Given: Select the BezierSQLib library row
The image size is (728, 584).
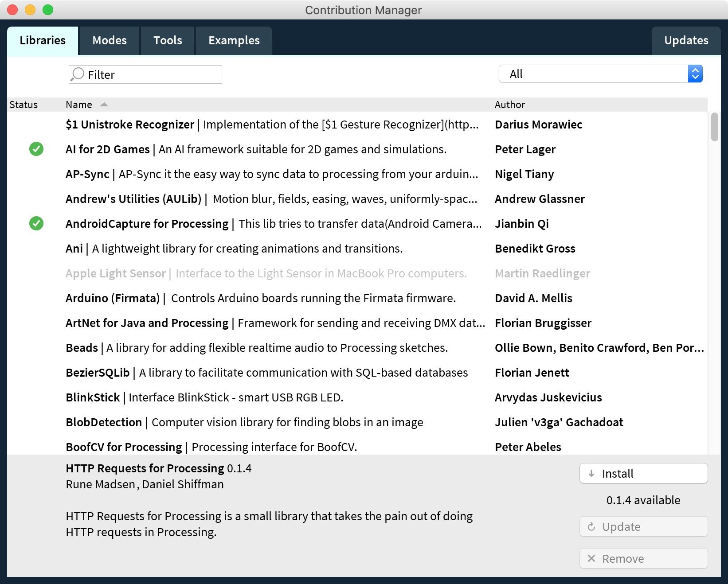Looking at the screenshot, I should (357, 373).
